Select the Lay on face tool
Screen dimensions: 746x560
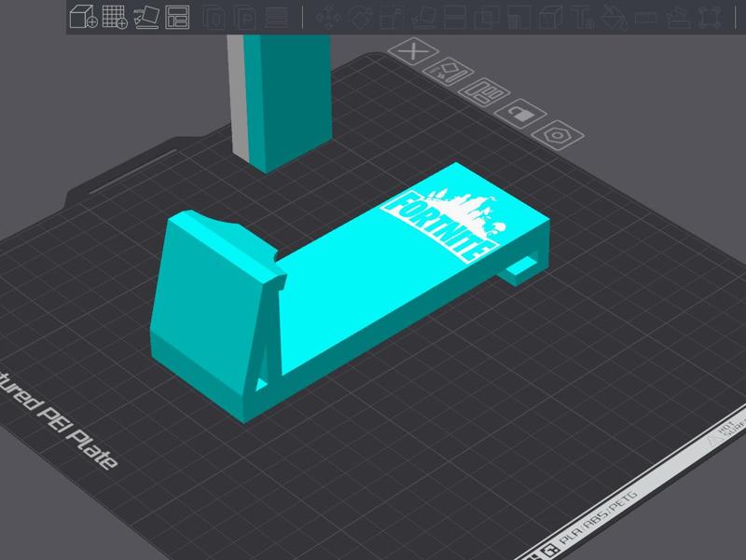coord(423,17)
